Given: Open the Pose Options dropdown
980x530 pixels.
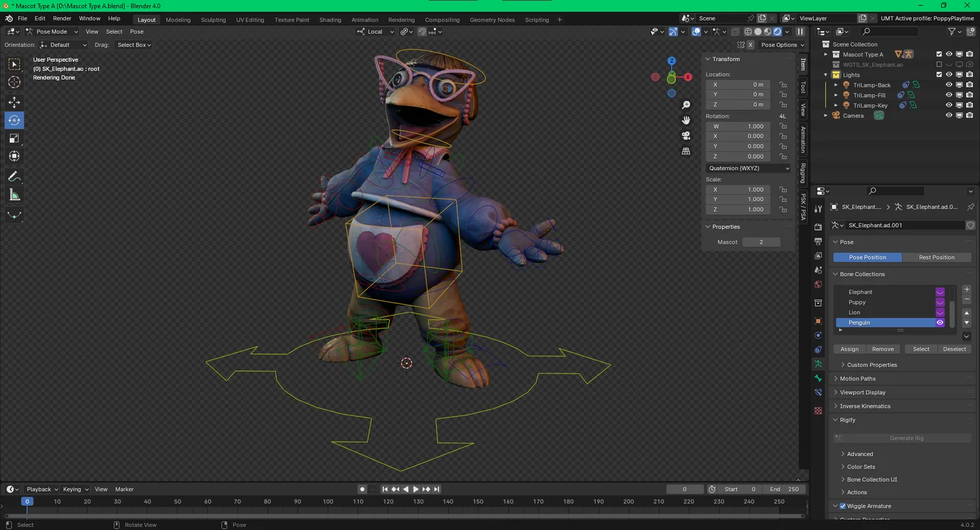Looking at the screenshot, I should (782, 45).
